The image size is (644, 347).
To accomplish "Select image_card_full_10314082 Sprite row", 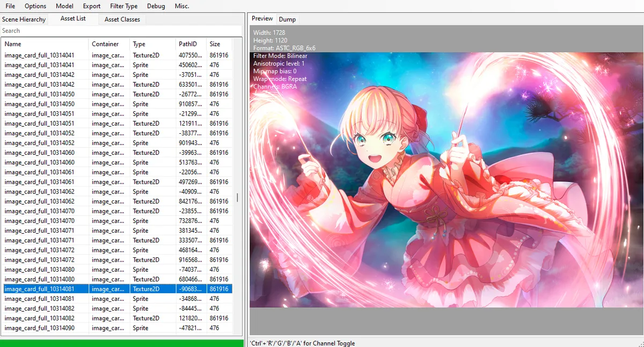I will [x=117, y=308].
